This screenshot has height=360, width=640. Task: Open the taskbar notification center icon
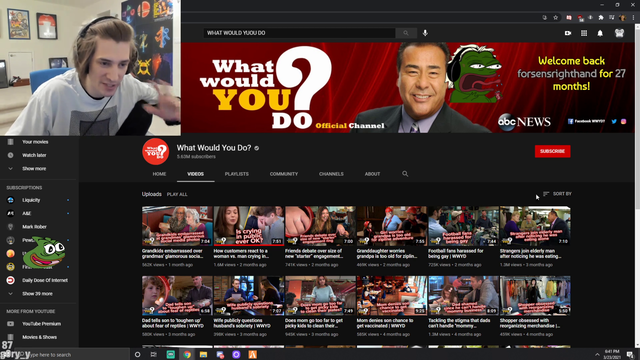click(630, 354)
